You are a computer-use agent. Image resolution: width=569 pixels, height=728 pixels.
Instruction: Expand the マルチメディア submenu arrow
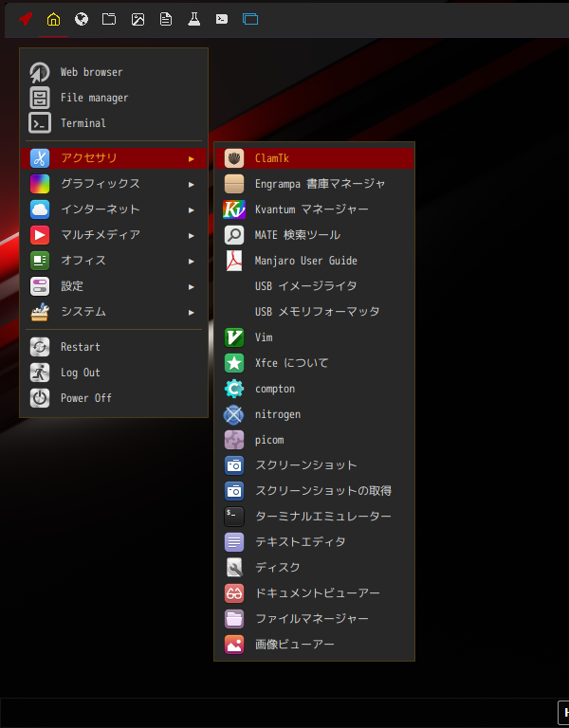coord(192,235)
